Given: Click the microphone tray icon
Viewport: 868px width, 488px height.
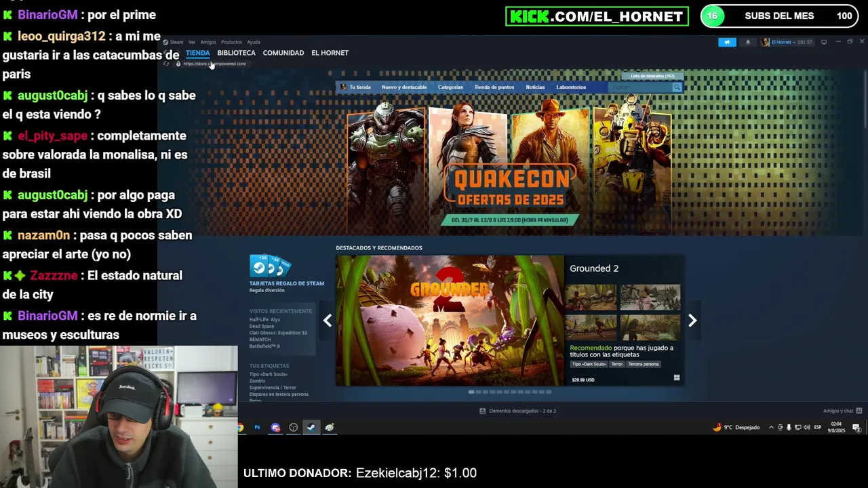Looking at the screenshot, I should (788, 428).
